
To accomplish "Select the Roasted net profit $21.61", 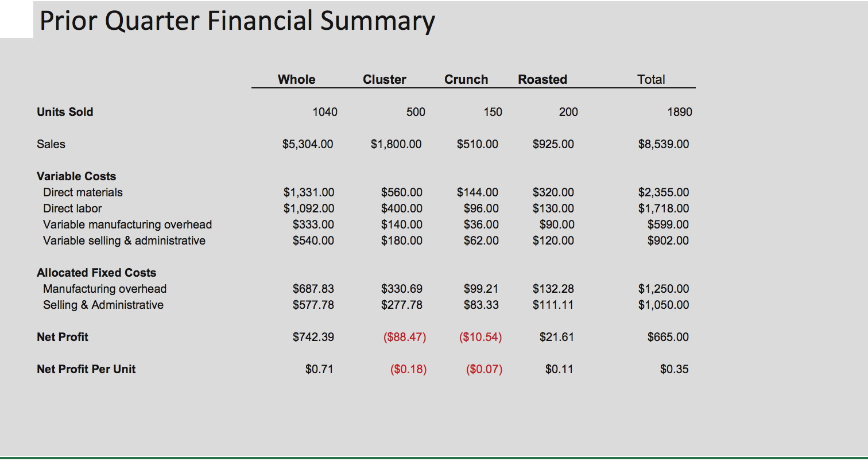I will coord(556,337).
